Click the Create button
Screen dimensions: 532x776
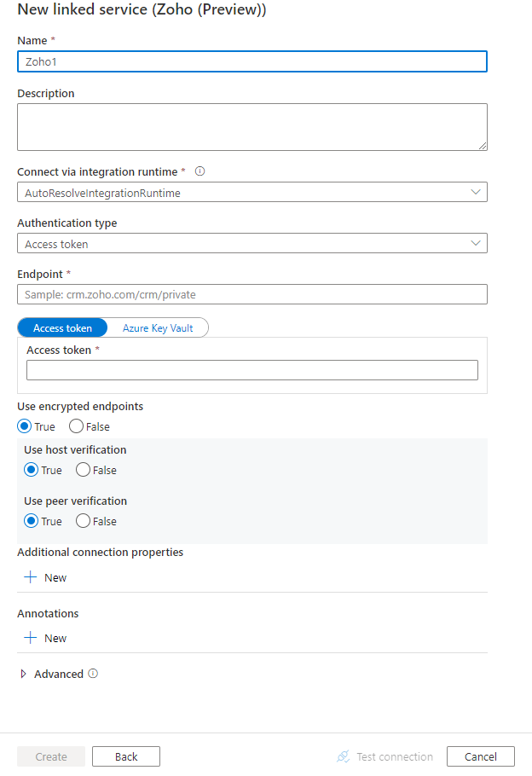click(50, 756)
